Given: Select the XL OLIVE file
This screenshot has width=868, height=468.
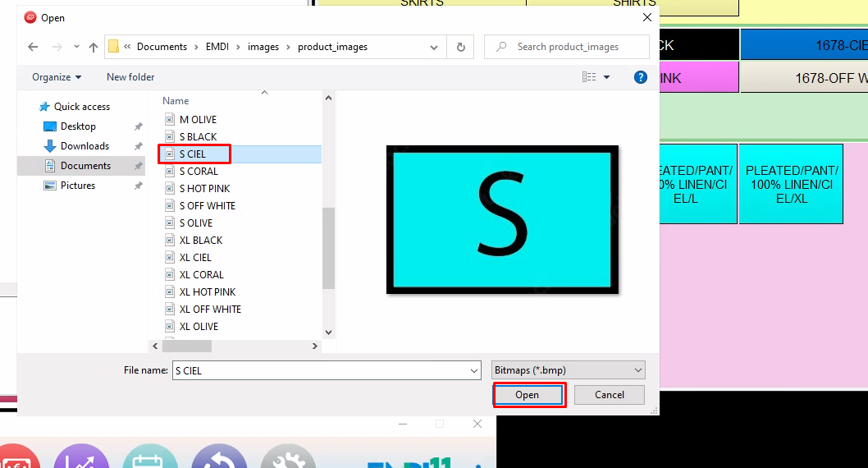Looking at the screenshot, I should coord(199,326).
